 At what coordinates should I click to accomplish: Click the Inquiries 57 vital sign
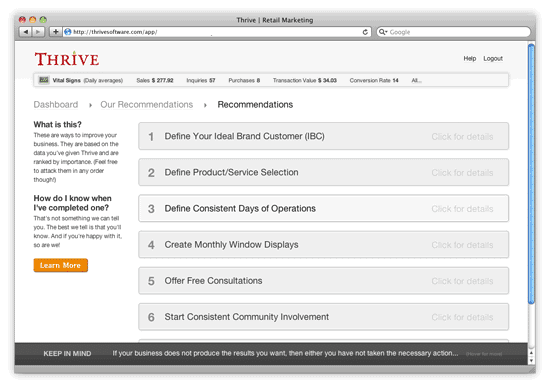pos(201,81)
